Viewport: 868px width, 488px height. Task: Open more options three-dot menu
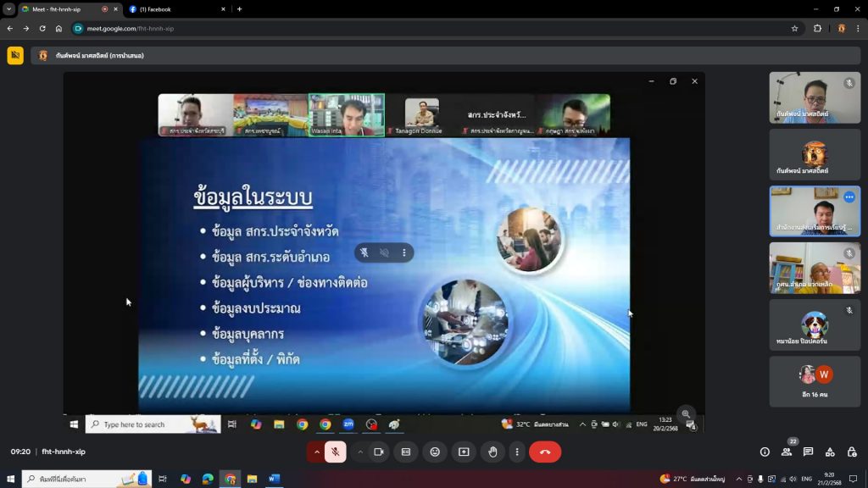point(516,452)
